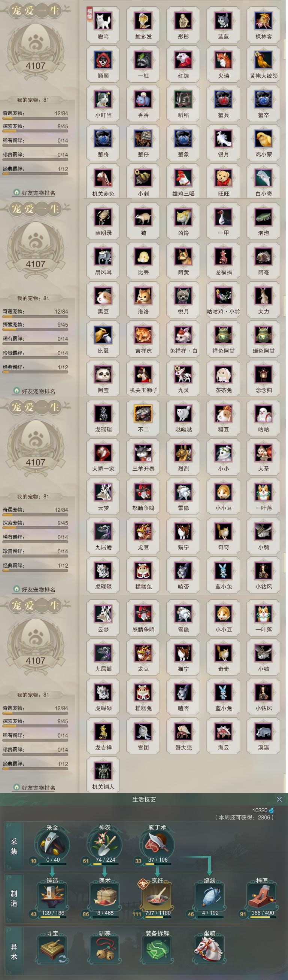The width and height of the screenshot is (288, 980).
Task: Click the 黄袍大统领 pet icon
Action: pyautogui.click(x=263, y=60)
